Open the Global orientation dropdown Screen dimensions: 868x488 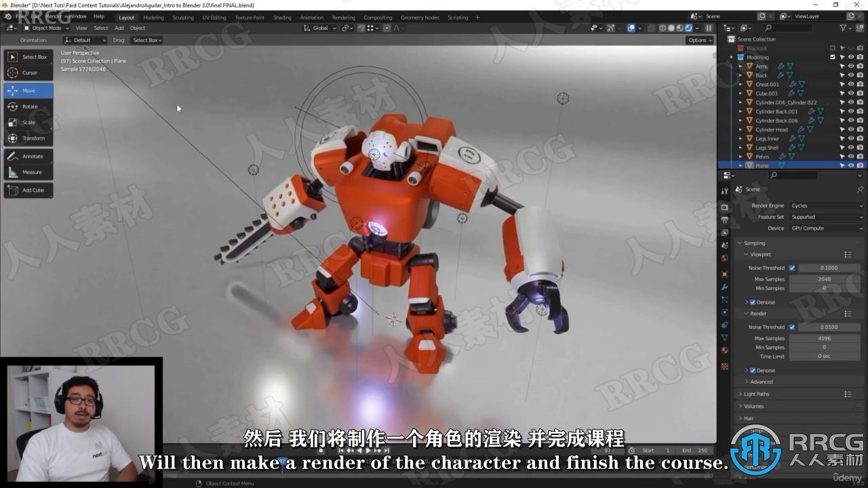[319, 28]
